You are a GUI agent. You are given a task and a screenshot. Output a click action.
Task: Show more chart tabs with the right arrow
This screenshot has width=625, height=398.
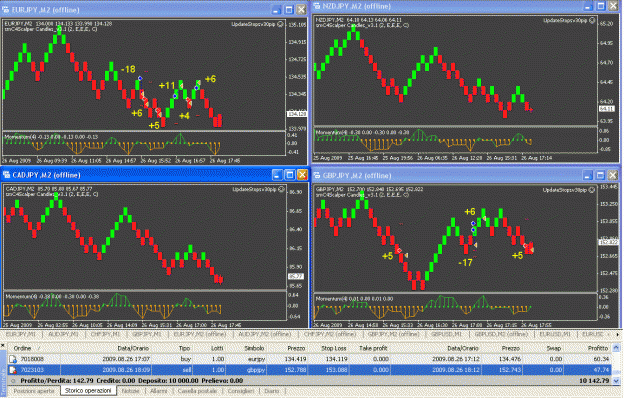[618, 335]
